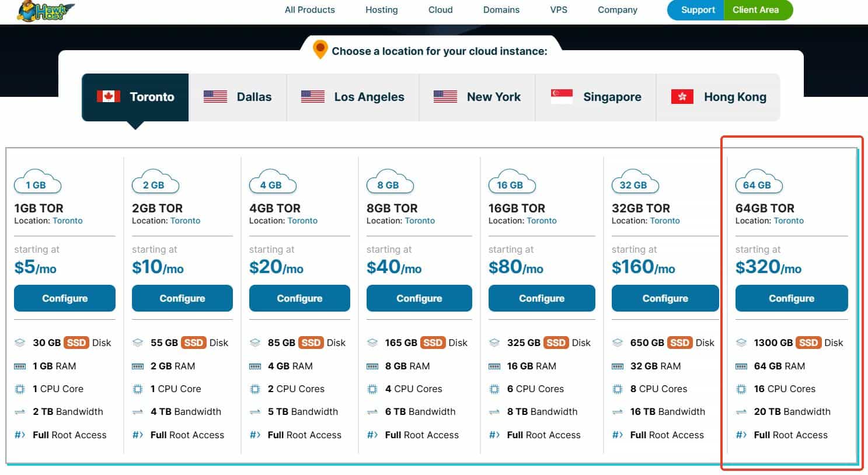The image size is (868, 475).
Task: Click the $160/mo price
Action: coord(643,267)
